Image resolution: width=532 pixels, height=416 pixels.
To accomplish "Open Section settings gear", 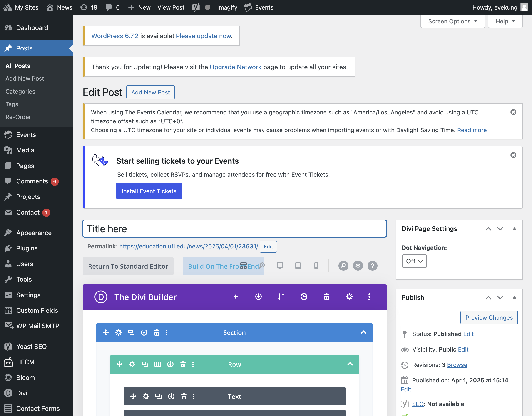I will pos(118,332).
